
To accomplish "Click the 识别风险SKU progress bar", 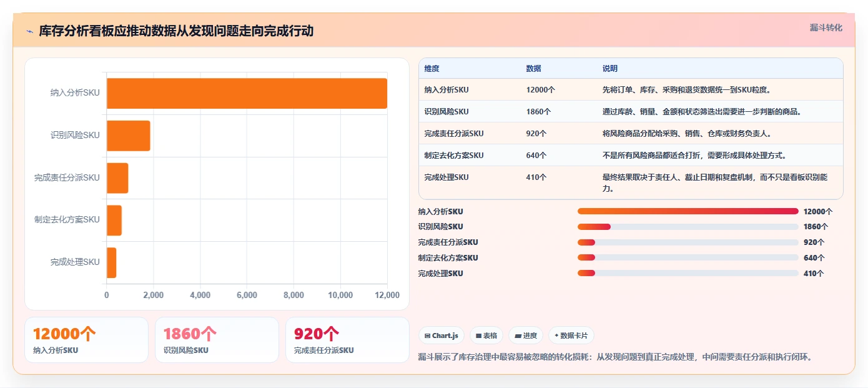I will pyautogui.click(x=688, y=227).
